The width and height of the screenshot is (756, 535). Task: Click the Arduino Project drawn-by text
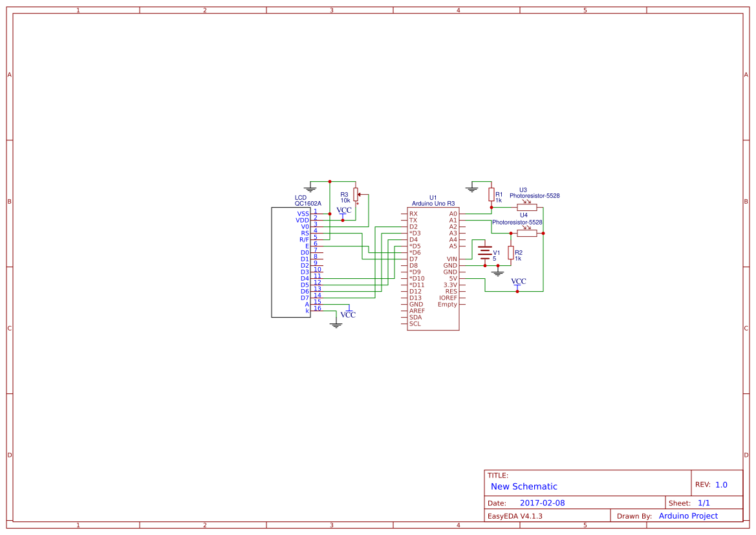[x=689, y=516]
